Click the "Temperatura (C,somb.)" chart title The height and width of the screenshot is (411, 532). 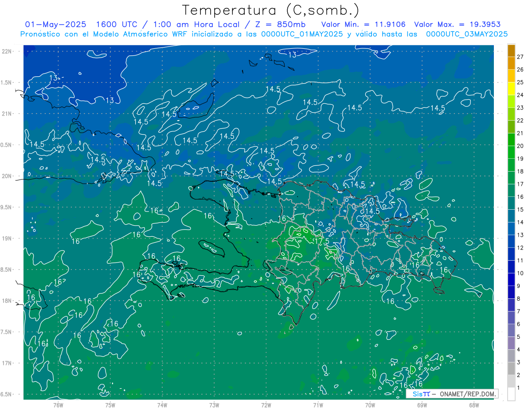tap(271, 10)
